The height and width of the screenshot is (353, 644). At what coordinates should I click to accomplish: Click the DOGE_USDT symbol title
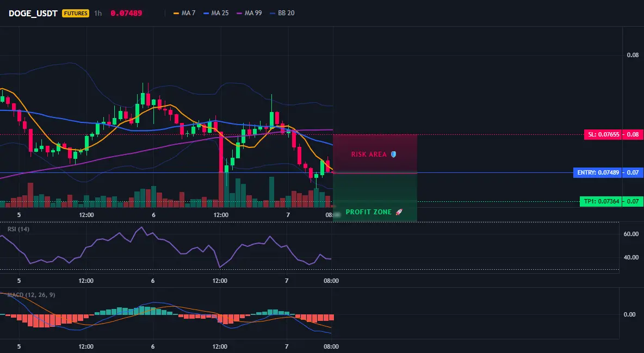(33, 13)
